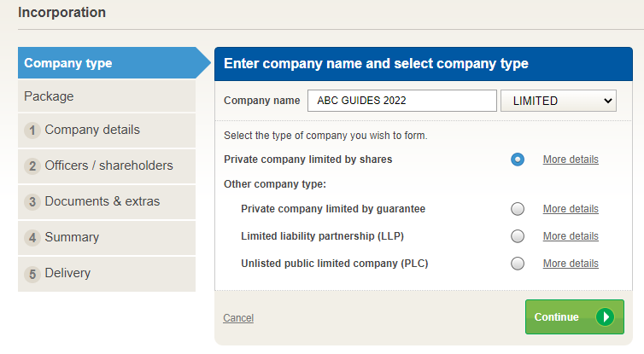Viewport: 644px width, 354px height.
Task: Choose Limited liability partnership (LLP) option
Action: 518,236
